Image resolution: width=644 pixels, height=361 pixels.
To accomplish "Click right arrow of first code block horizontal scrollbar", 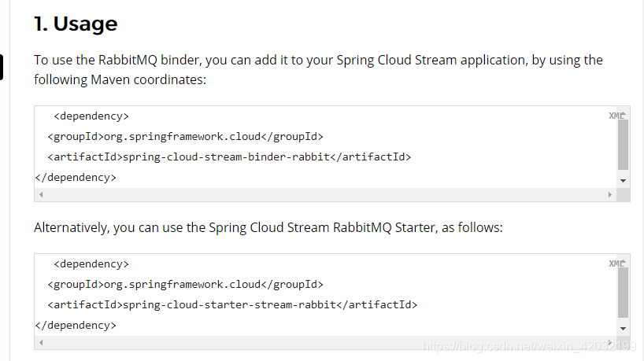I will [x=610, y=195].
